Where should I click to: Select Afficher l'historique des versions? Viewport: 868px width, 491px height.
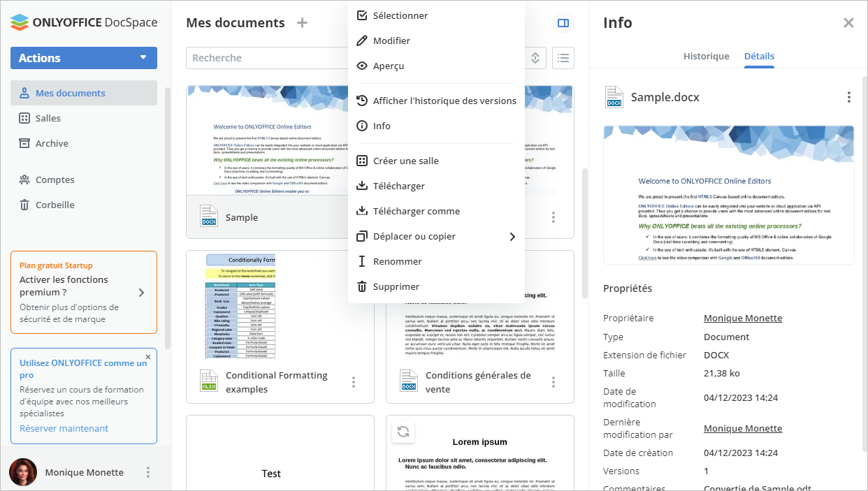click(436, 101)
